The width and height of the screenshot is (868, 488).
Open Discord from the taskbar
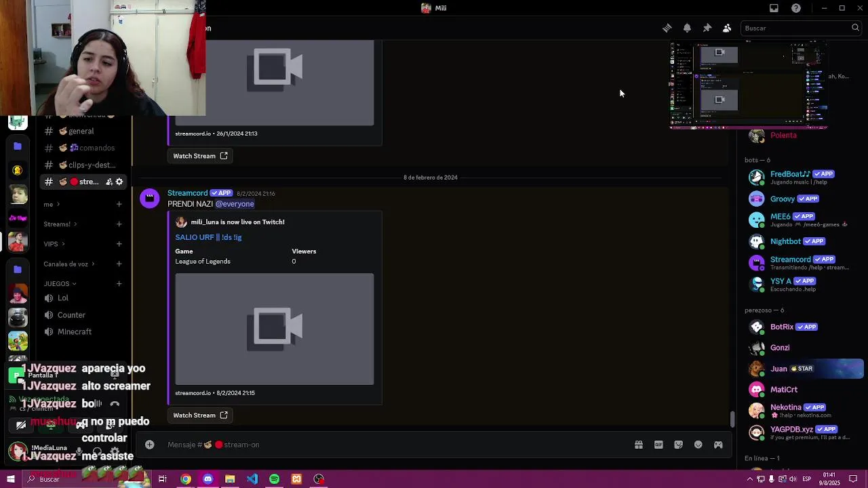[208, 479]
